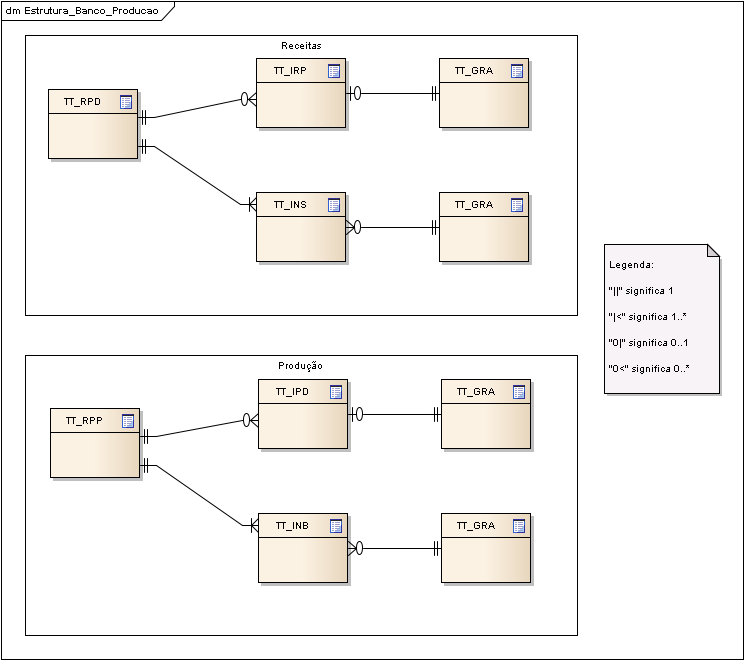Select TT_GRA name connected to TT_INS
The height and width of the screenshot is (660, 744).
474,205
